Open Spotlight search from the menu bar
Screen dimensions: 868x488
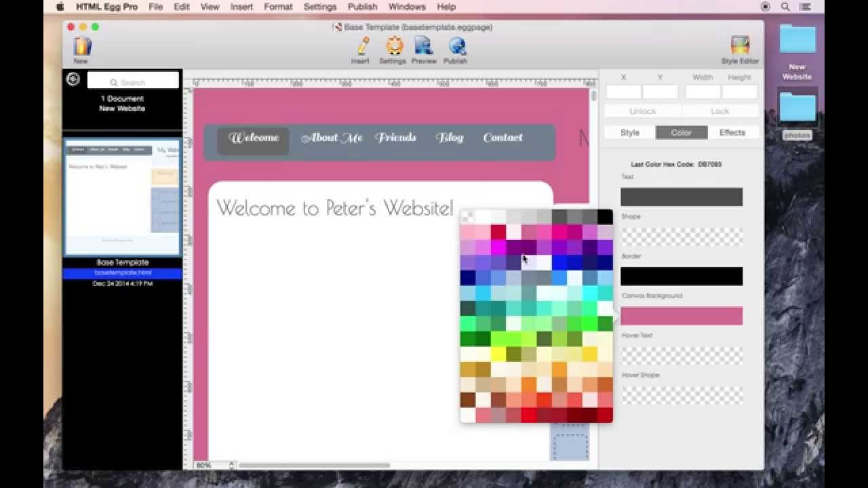pos(785,7)
